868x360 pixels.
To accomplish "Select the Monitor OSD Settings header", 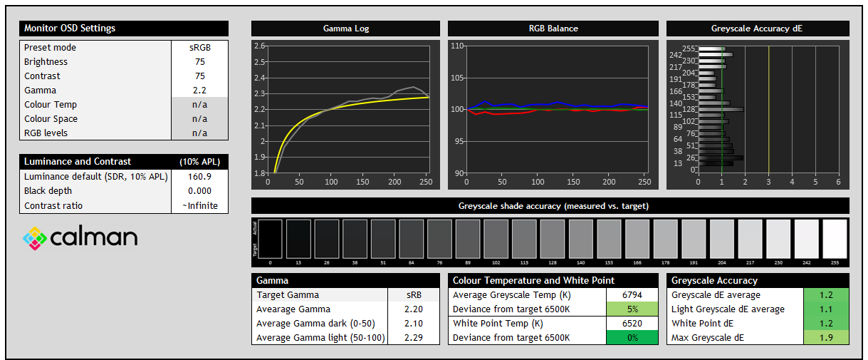I will coord(124,29).
